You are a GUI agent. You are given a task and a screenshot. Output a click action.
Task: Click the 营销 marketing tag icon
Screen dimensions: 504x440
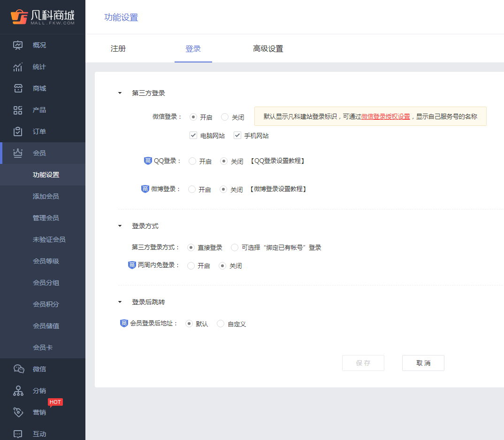click(18, 412)
